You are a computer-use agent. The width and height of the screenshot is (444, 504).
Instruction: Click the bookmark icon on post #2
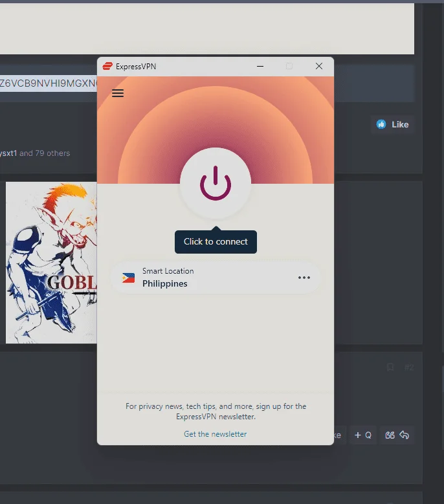(390, 367)
